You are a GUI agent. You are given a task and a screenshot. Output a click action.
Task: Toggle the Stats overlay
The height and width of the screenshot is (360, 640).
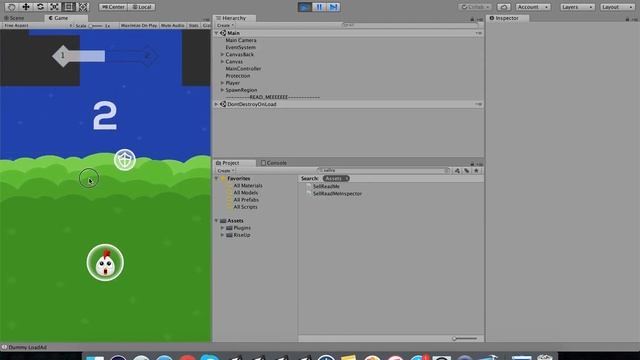click(193, 25)
